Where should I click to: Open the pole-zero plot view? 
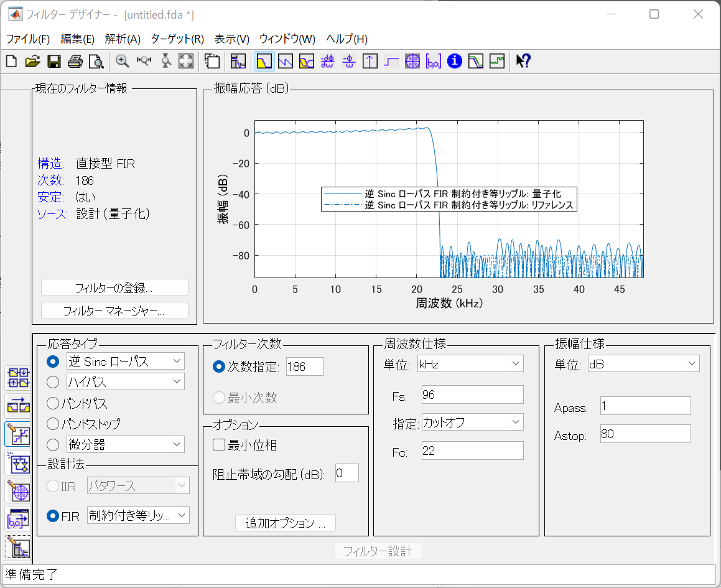pos(412,61)
